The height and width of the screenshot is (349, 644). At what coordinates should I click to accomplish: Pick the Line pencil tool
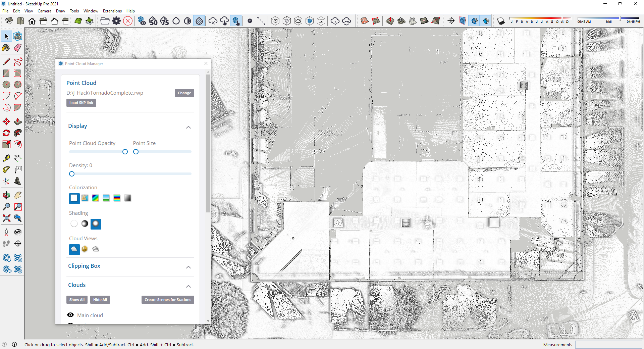coord(6,62)
